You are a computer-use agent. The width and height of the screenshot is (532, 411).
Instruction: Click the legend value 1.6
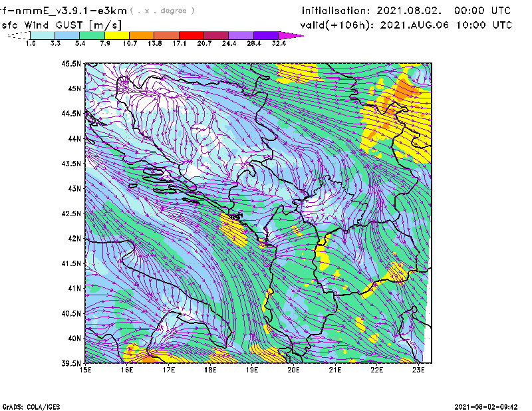[x=31, y=43]
